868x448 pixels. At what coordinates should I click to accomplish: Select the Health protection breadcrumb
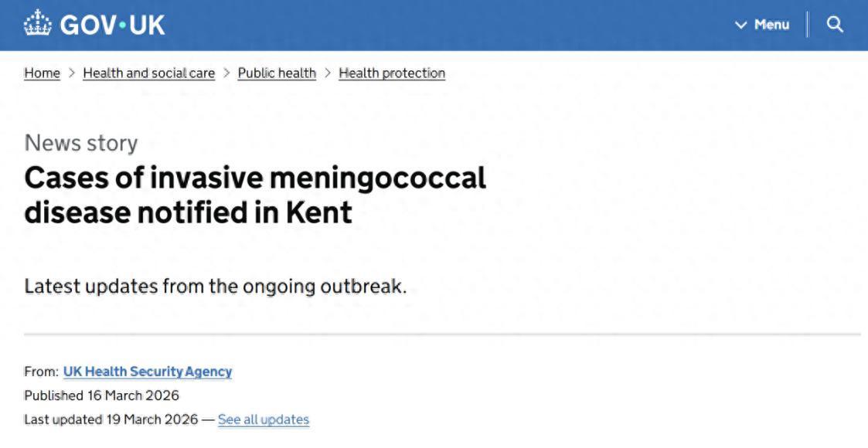tap(392, 73)
